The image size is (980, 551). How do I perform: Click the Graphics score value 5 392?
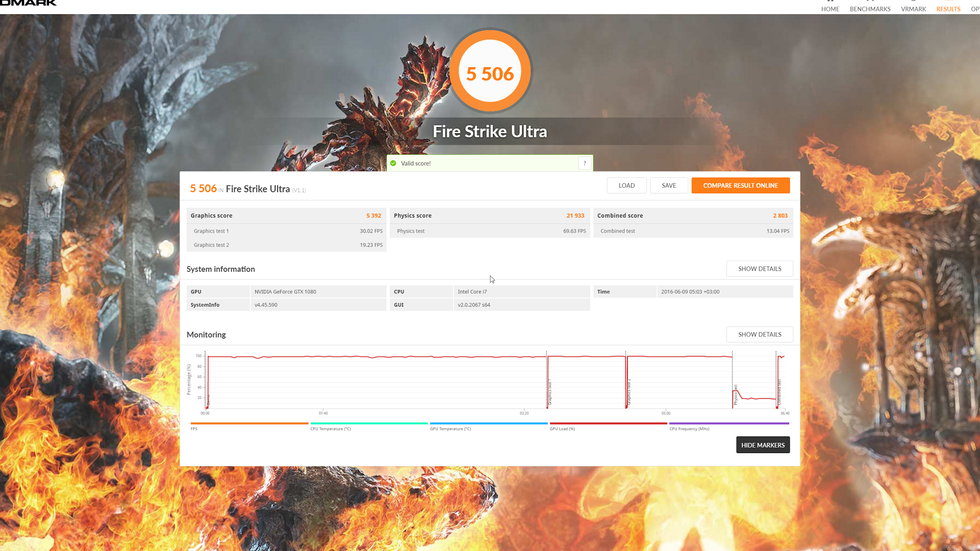click(x=374, y=215)
